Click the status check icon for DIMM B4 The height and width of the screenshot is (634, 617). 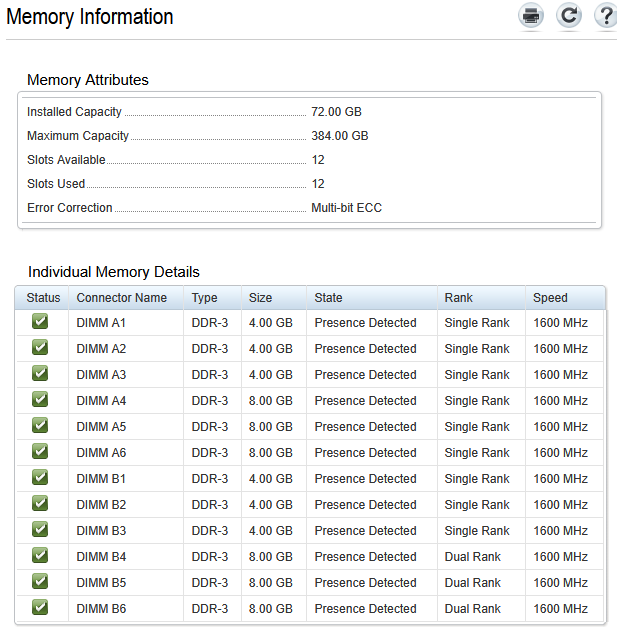[x=40, y=556]
